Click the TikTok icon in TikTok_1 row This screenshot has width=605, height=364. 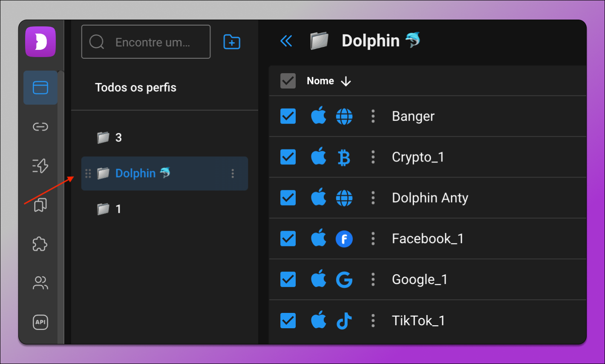(344, 321)
